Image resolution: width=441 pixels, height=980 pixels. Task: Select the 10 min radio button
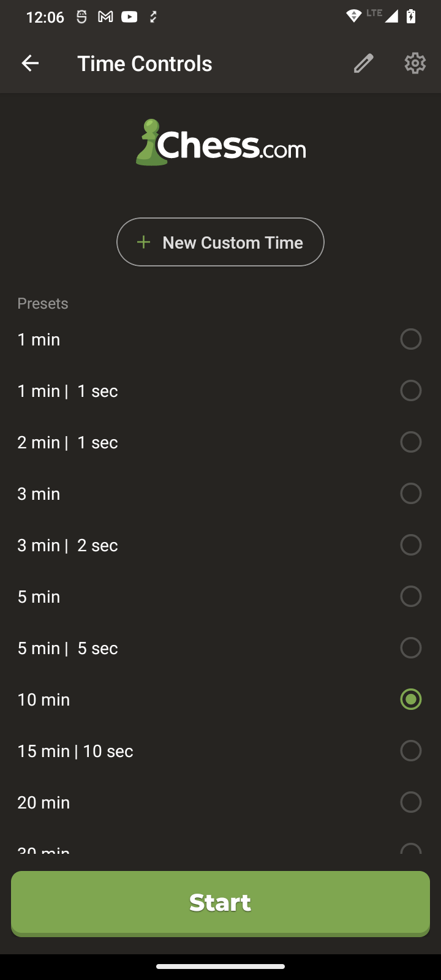pyautogui.click(x=410, y=699)
